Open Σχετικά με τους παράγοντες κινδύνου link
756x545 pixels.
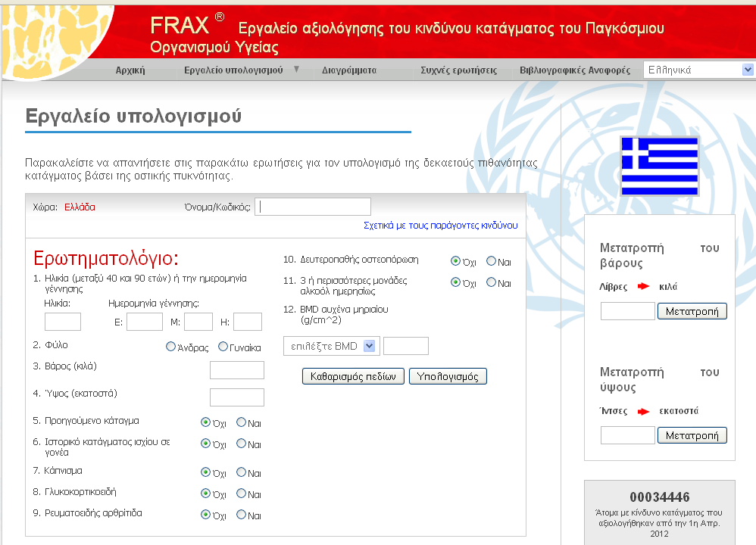click(x=440, y=226)
